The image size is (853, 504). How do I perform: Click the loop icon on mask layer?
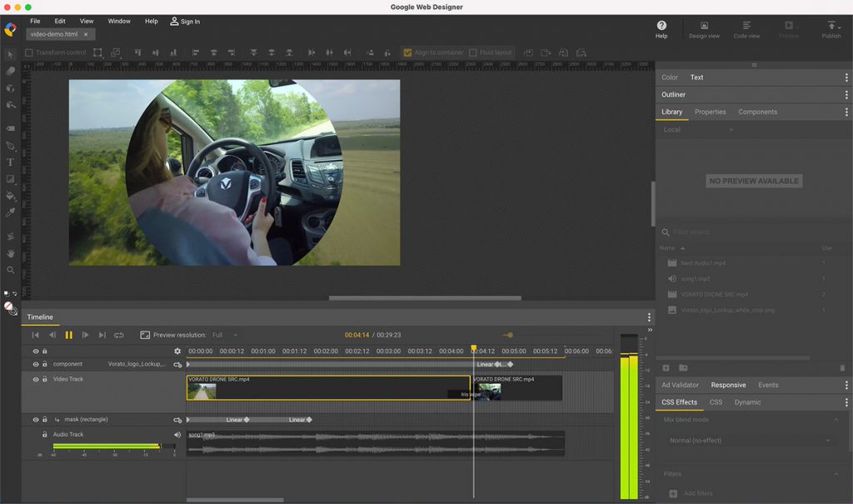click(x=177, y=420)
